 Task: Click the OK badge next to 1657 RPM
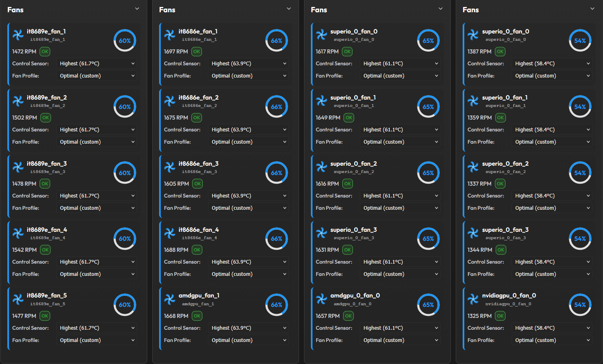click(348, 316)
